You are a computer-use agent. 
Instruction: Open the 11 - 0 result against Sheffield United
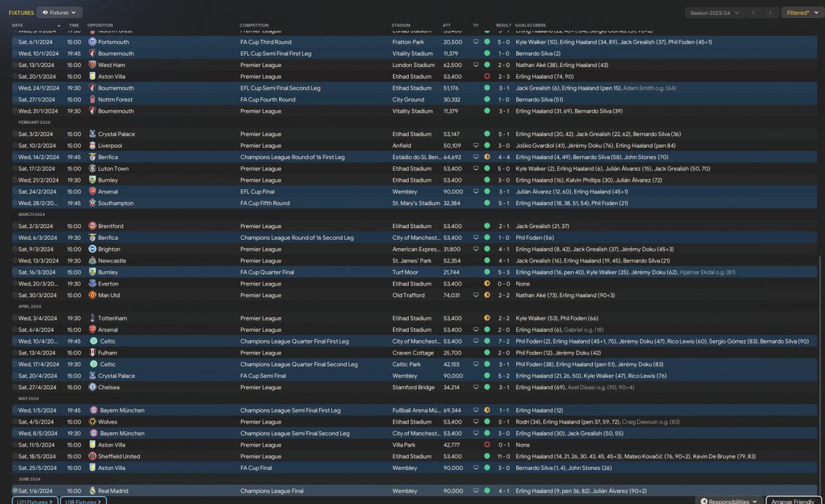[504, 456]
